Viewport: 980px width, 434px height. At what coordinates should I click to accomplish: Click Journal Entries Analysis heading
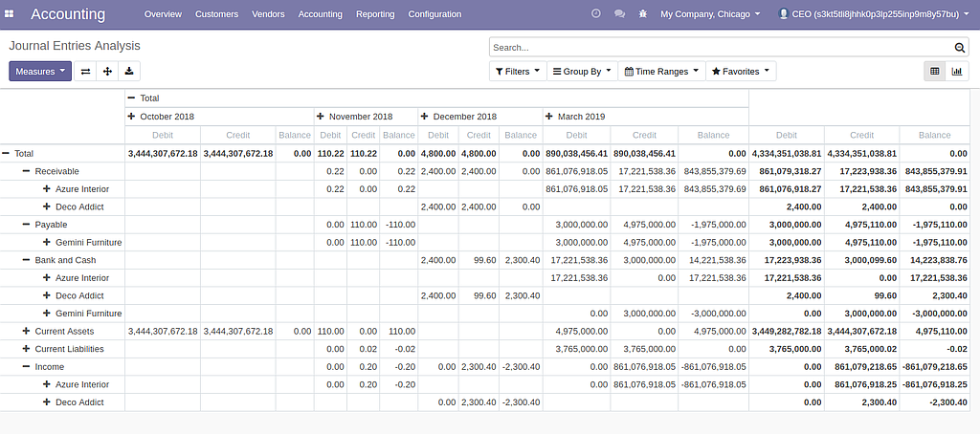coord(75,46)
